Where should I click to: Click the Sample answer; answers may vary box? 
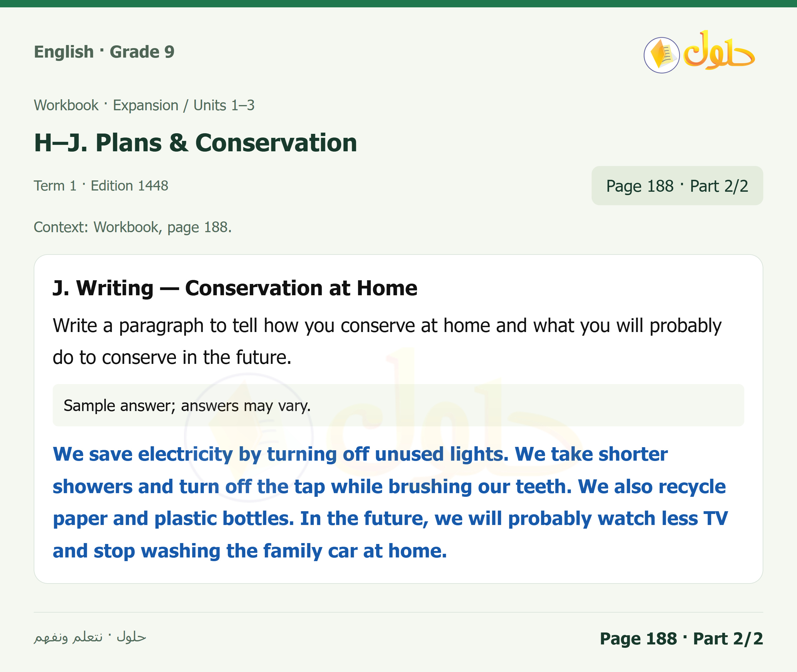point(398,405)
